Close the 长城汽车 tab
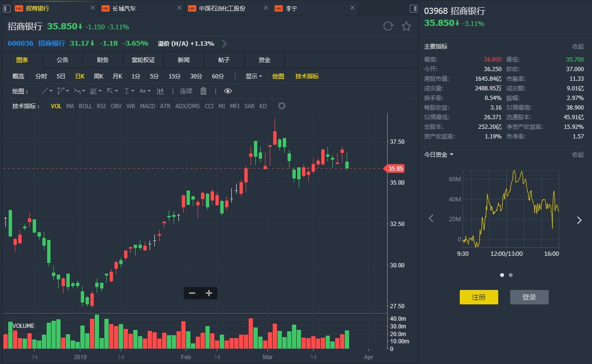Screen dimensions: 592x364 click(x=179, y=8)
